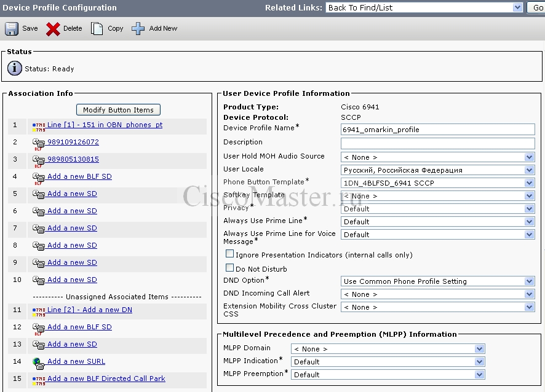
Task: Click the Add New text in the toolbar
Action: pos(163,28)
